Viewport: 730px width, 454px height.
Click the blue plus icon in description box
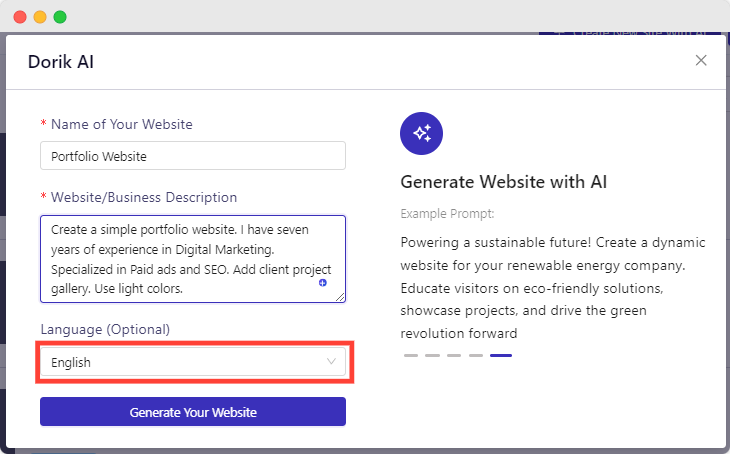coord(323,283)
